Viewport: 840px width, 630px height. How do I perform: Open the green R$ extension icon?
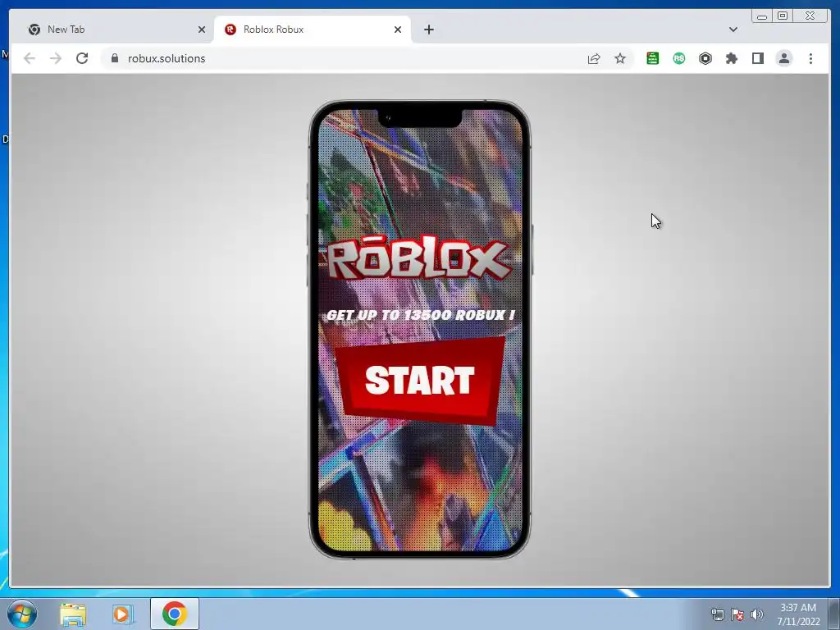click(x=678, y=58)
